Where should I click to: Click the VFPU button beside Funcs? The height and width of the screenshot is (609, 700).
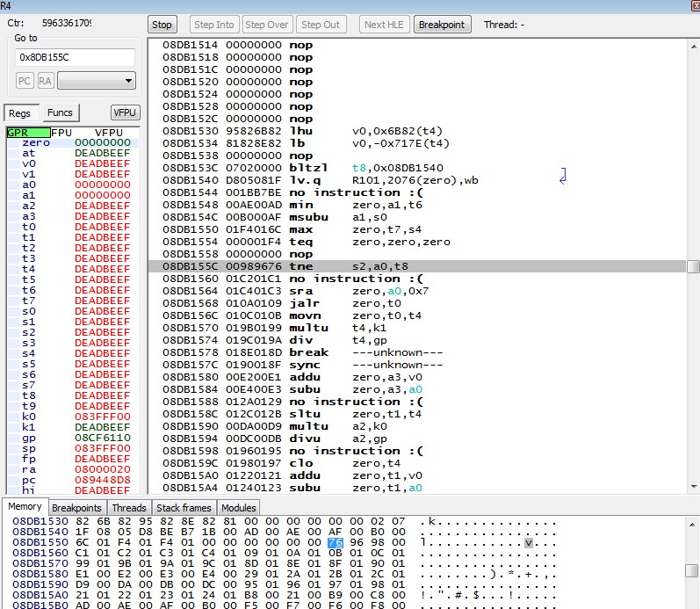click(125, 112)
